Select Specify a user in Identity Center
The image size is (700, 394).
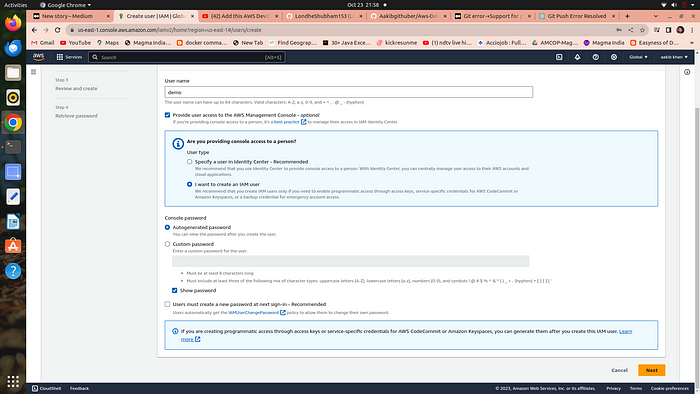pos(190,162)
